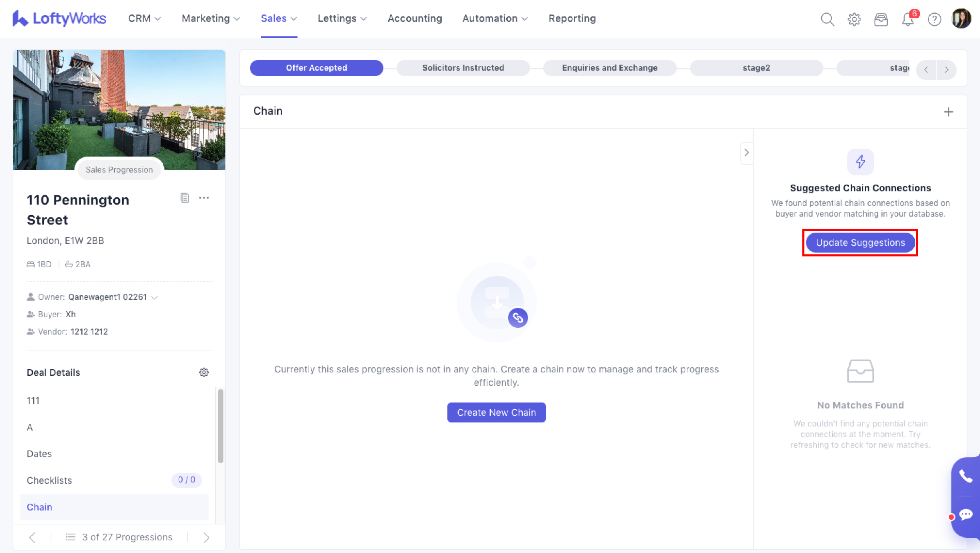The image size is (980, 553).
Task: Open the notifications bell
Action: [908, 19]
